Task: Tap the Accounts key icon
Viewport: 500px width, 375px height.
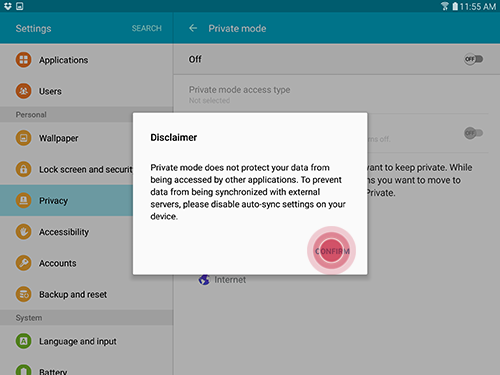Action: (x=23, y=263)
